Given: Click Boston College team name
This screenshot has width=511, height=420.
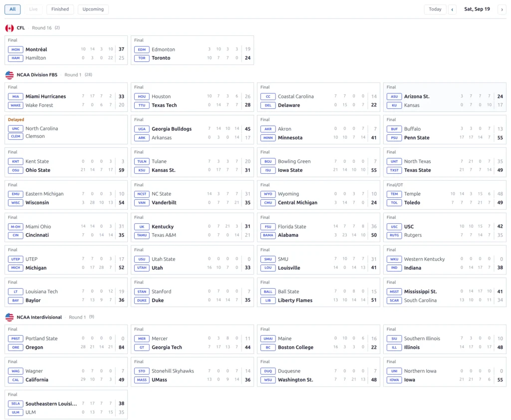Looking at the screenshot, I should click(x=295, y=347).
